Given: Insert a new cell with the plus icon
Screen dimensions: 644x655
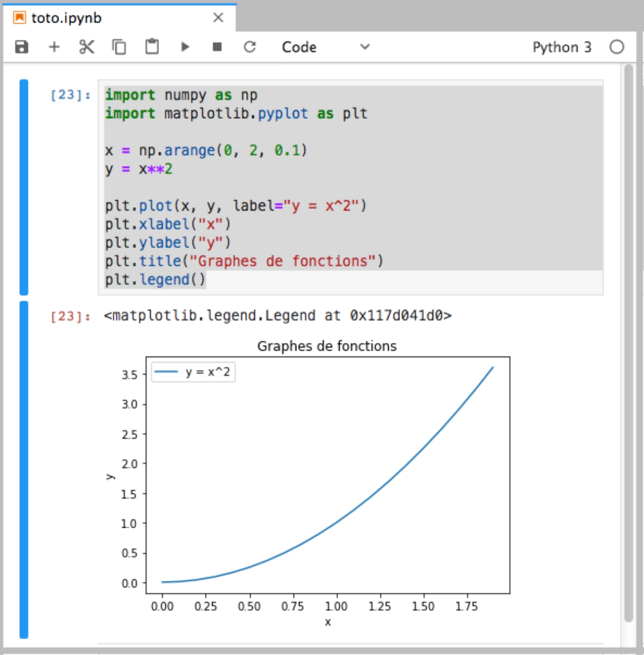Looking at the screenshot, I should (x=54, y=47).
